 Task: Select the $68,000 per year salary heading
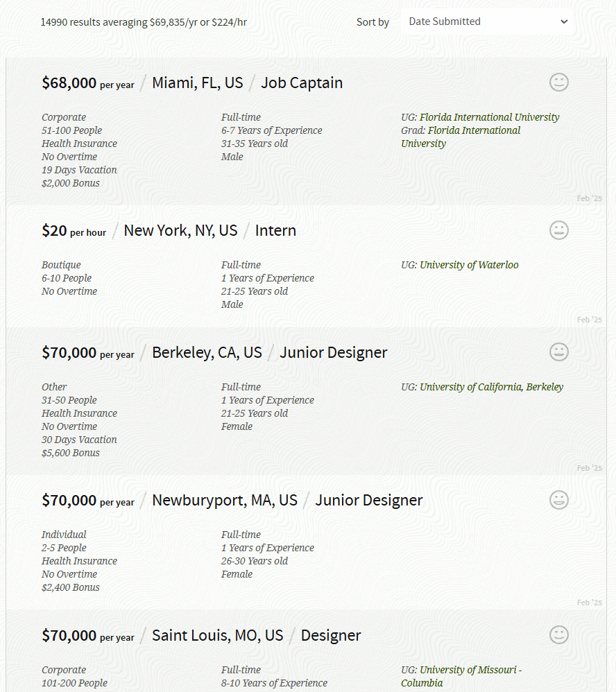88,83
